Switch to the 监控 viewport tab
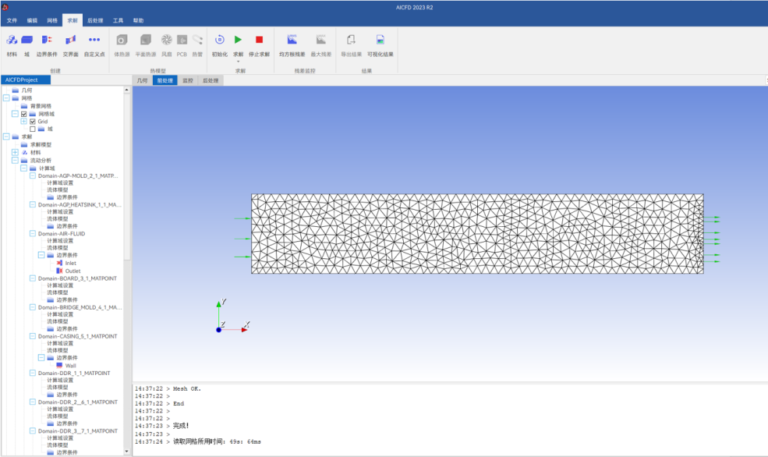Viewport: 768px width, 457px height. pos(188,80)
